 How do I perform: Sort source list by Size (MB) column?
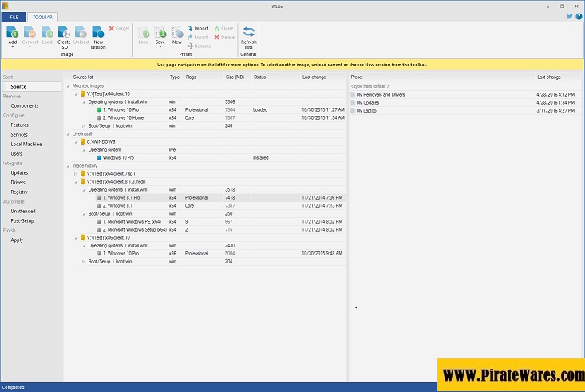(x=235, y=77)
